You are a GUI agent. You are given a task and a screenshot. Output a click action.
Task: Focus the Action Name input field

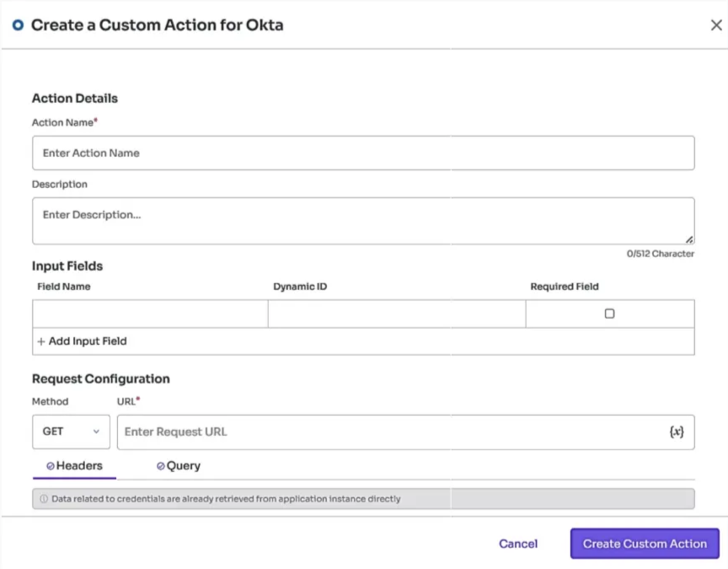[363, 153]
